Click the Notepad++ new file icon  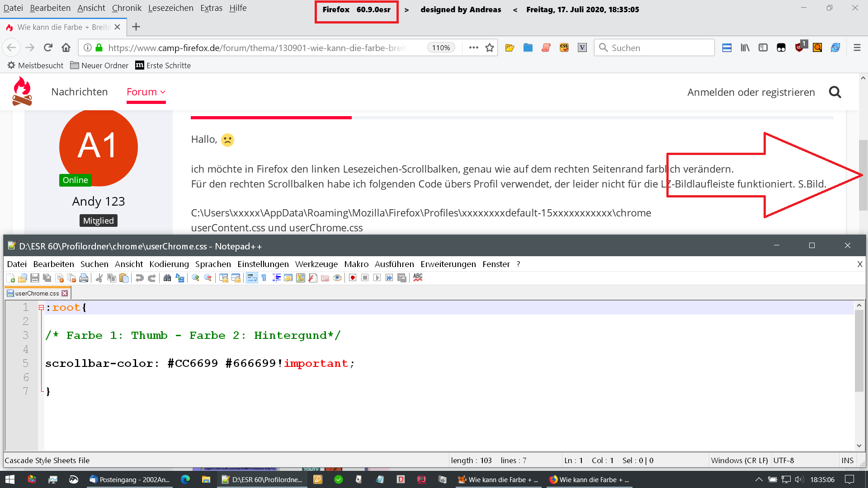10,278
